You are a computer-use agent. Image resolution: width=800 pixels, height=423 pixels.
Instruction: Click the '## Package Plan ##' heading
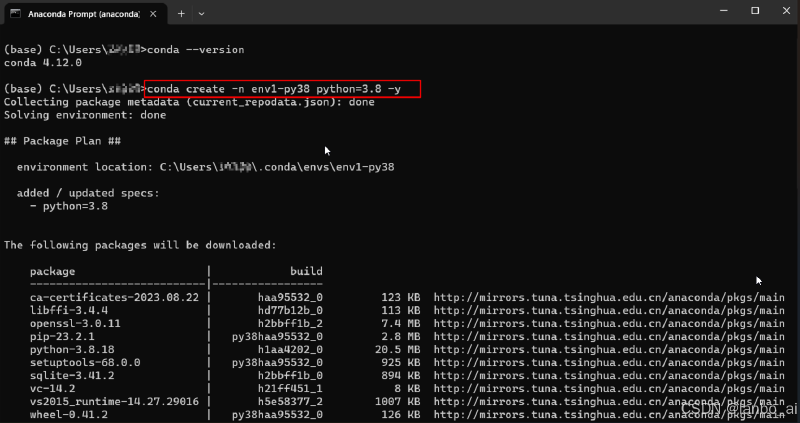point(62,141)
